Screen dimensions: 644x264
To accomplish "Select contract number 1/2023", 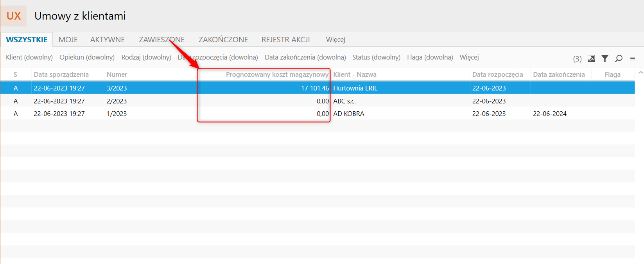I will coord(117,114).
